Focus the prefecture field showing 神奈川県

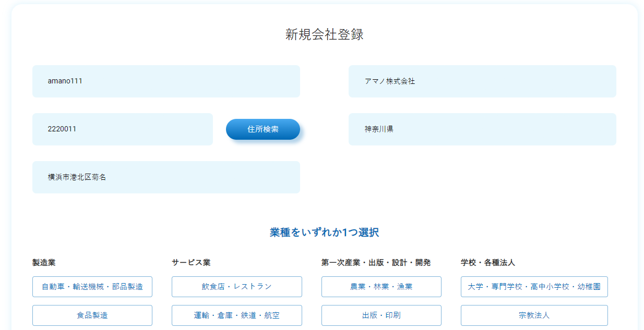pyautogui.click(x=482, y=129)
